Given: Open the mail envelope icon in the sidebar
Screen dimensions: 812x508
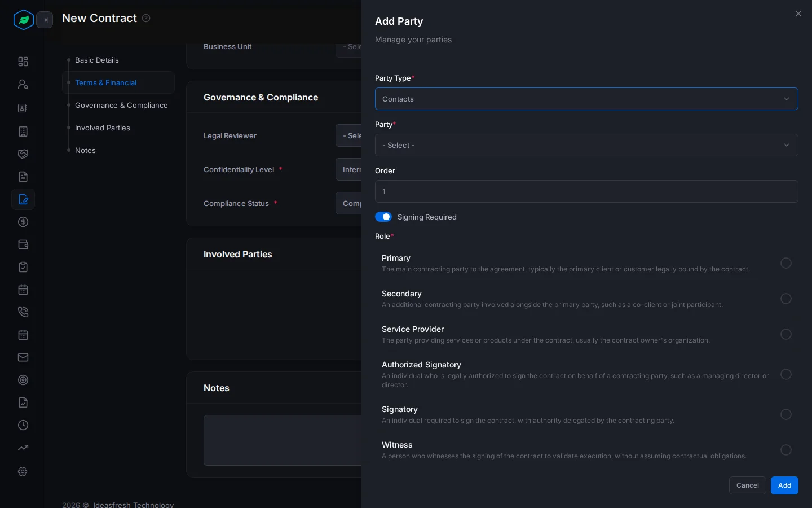Looking at the screenshot, I should [x=23, y=357].
